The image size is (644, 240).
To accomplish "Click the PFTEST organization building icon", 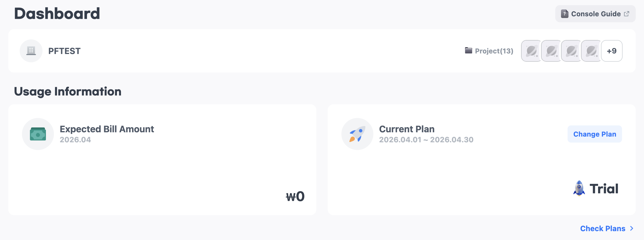I will 31,51.
